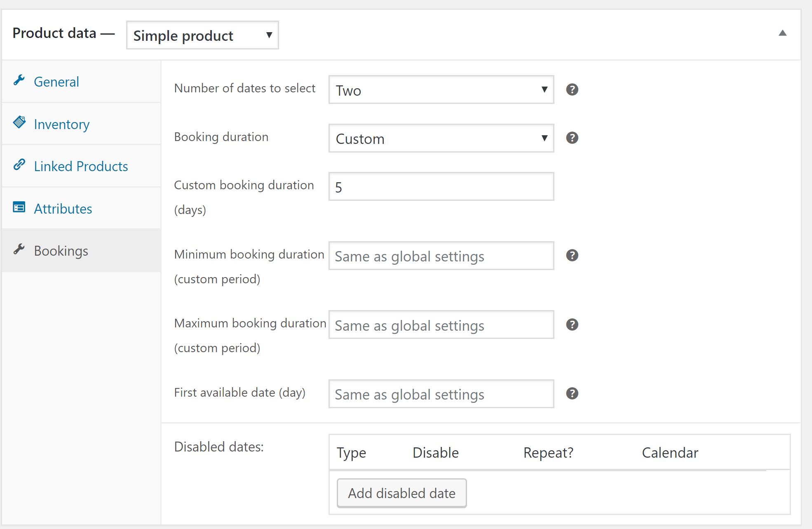This screenshot has width=812, height=529.
Task: Open the Simple product type dropdown
Action: click(202, 35)
